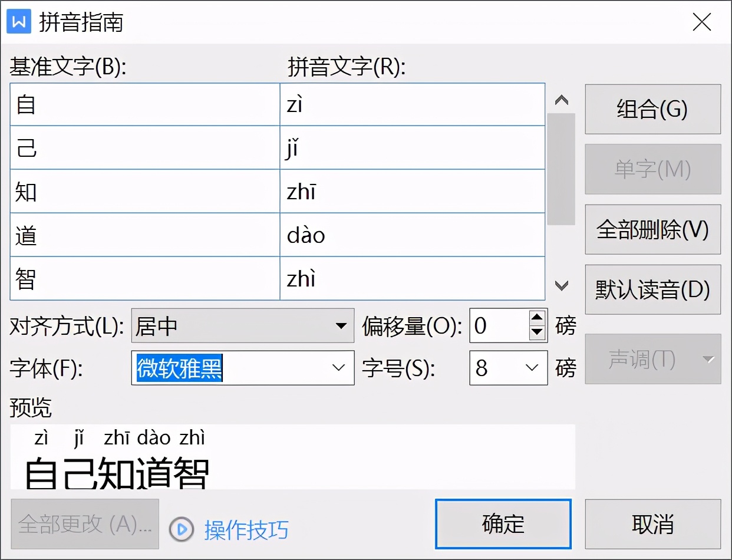The width and height of the screenshot is (732, 560).
Task: Click the scroll-down arrow of the pinyin list
Action: tap(562, 286)
